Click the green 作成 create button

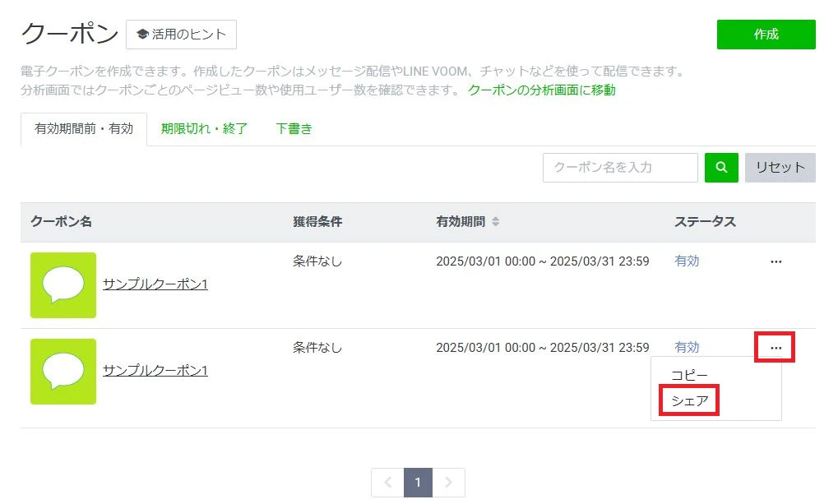tap(766, 35)
